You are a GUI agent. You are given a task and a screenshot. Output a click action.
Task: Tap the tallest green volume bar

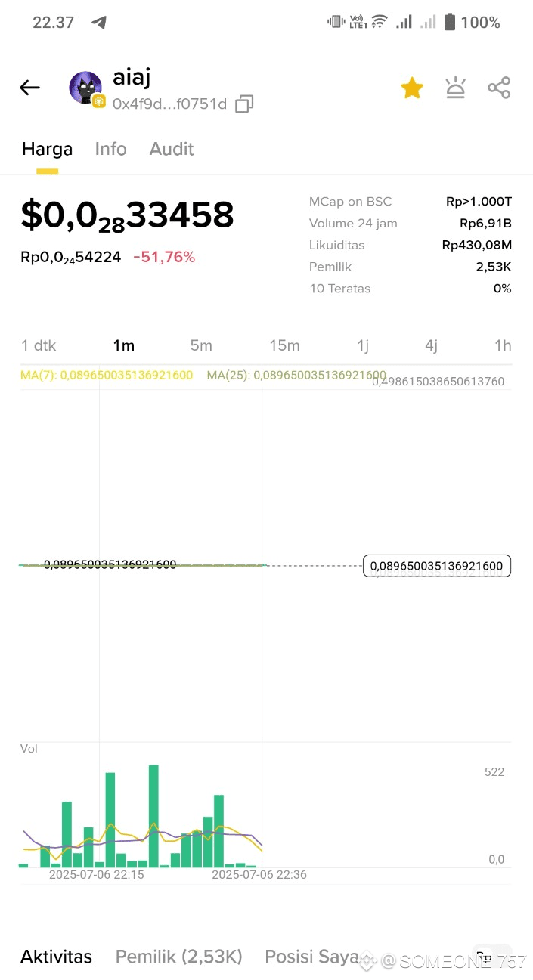pos(153,816)
